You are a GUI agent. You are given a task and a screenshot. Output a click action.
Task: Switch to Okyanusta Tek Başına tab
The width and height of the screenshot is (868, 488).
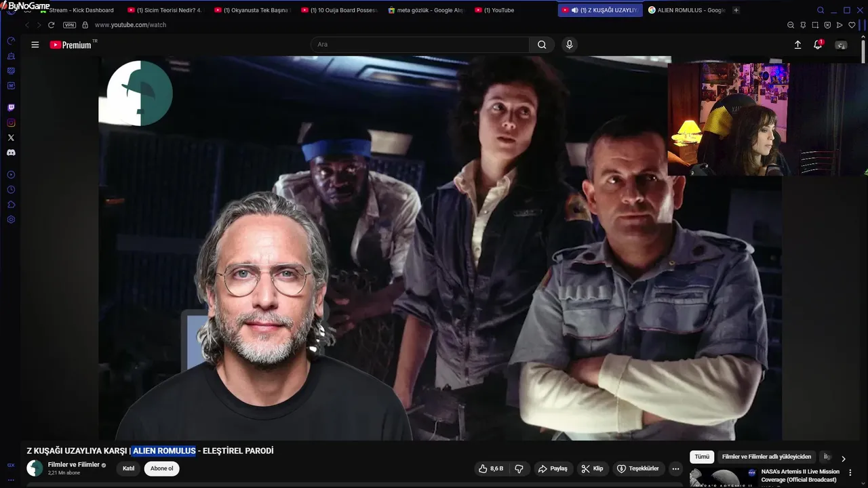(x=252, y=10)
